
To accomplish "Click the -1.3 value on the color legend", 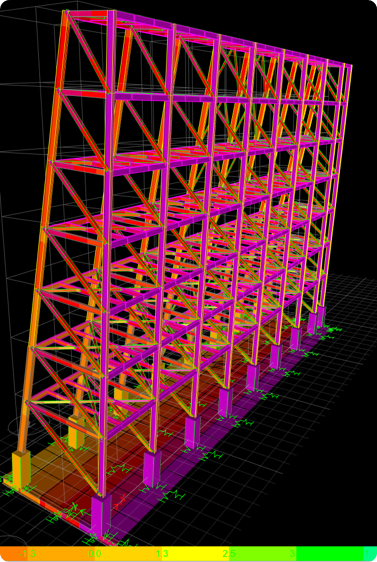I will coord(27,554).
